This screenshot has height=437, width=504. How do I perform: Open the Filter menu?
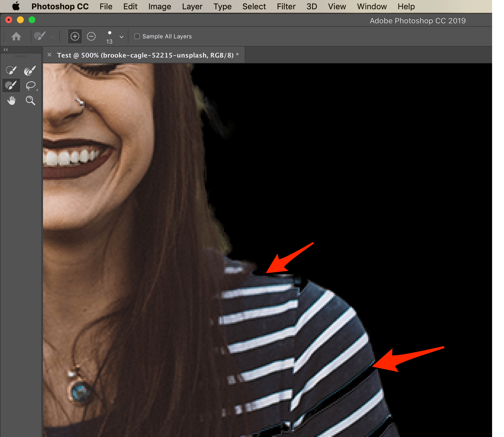(286, 6)
